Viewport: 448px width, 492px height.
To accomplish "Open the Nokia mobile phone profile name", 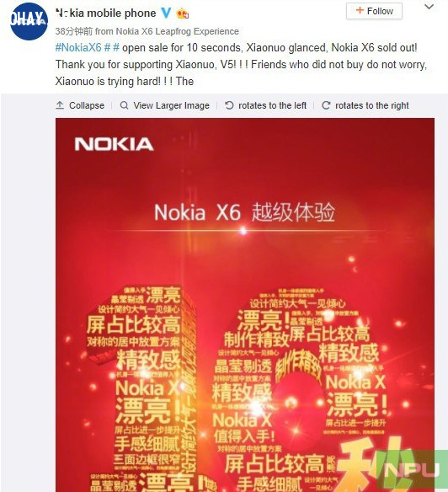I will tap(106, 13).
